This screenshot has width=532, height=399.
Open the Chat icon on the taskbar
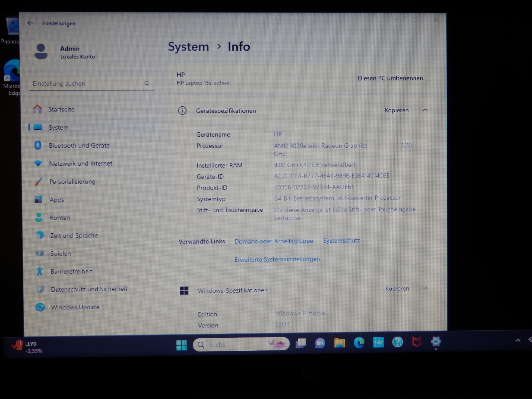(x=320, y=343)
